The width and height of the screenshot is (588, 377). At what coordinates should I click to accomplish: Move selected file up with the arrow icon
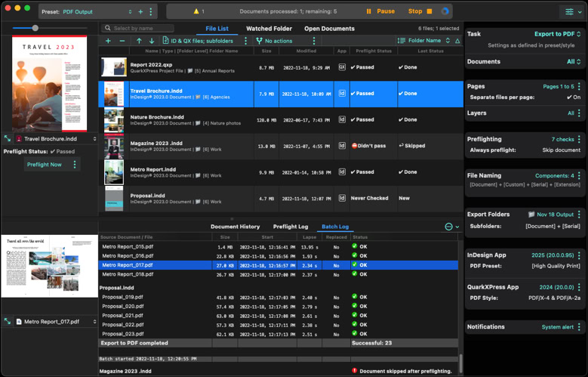click(x=139, y=41)
